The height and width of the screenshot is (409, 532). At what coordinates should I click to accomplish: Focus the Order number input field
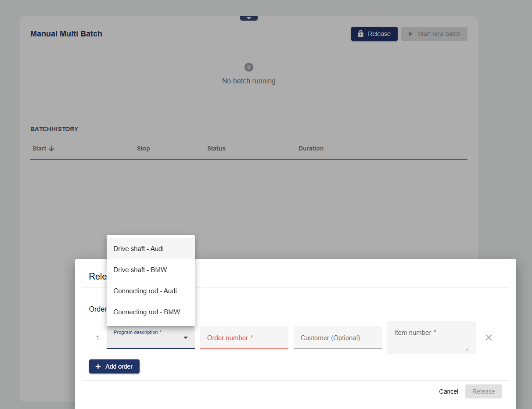(x=244, y=338)
